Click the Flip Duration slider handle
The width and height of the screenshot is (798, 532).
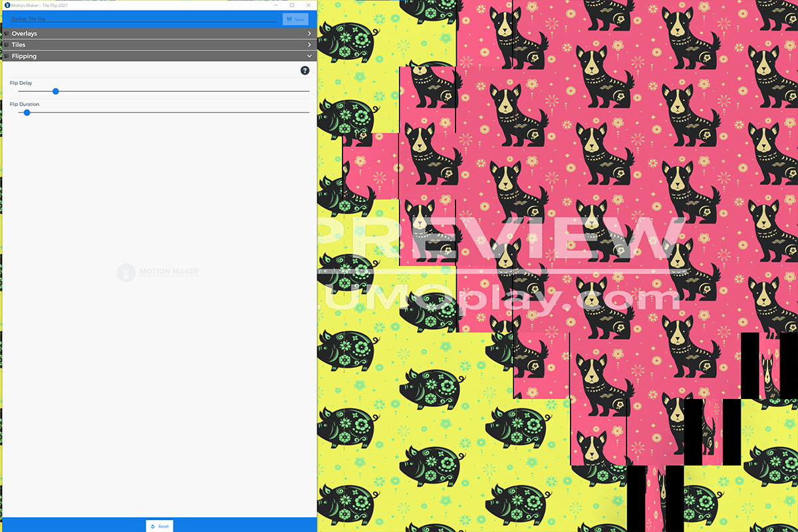(x=27, y=112)
